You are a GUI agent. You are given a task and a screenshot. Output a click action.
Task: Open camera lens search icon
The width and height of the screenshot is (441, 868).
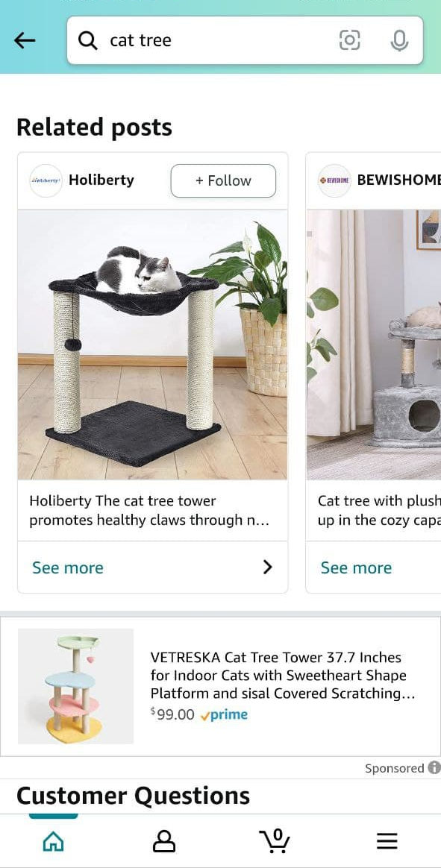(x=349, y=40)
